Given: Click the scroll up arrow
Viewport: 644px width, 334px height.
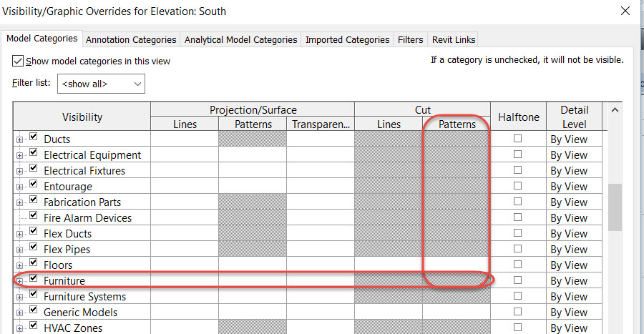Looking at the screenshot, I should (615, 110).
